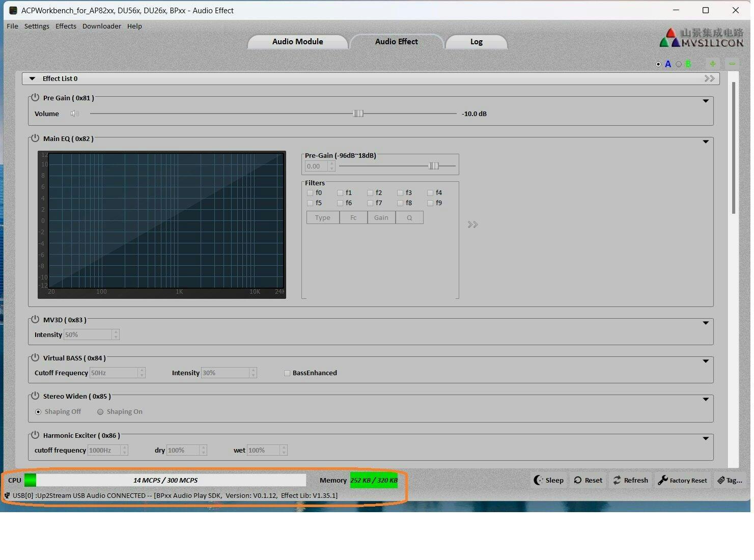Click the Pre Gain volume speaker icon

point(74,114)
